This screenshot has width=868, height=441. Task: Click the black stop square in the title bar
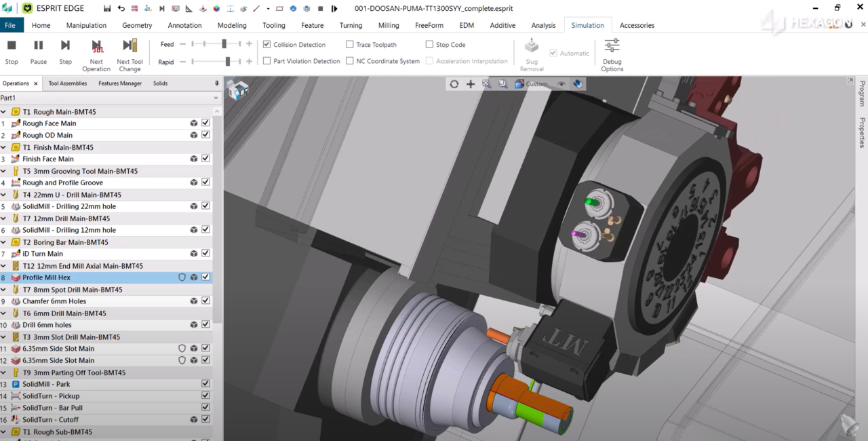320,9
